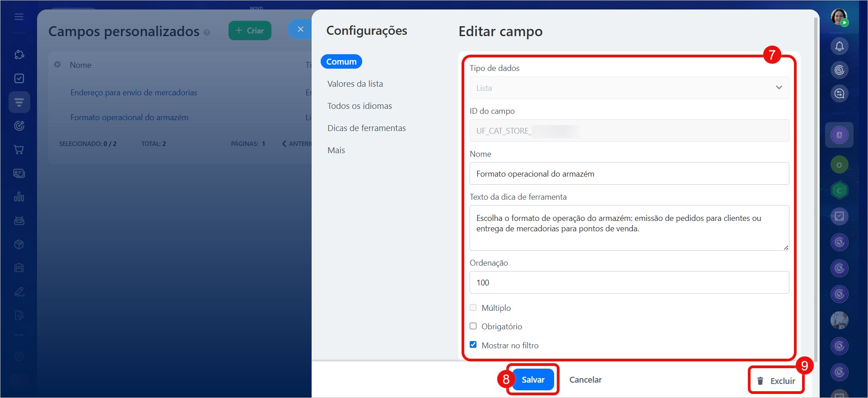Click the hamburger menu icon
The height and width of the screenshot is (398, 868).
pyautogui.click(x=19, y=17)
